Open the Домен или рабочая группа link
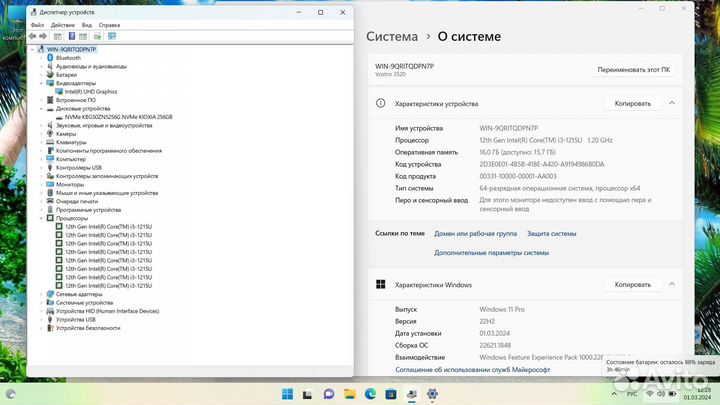This screenshot has width=720, height=405. 475,234
